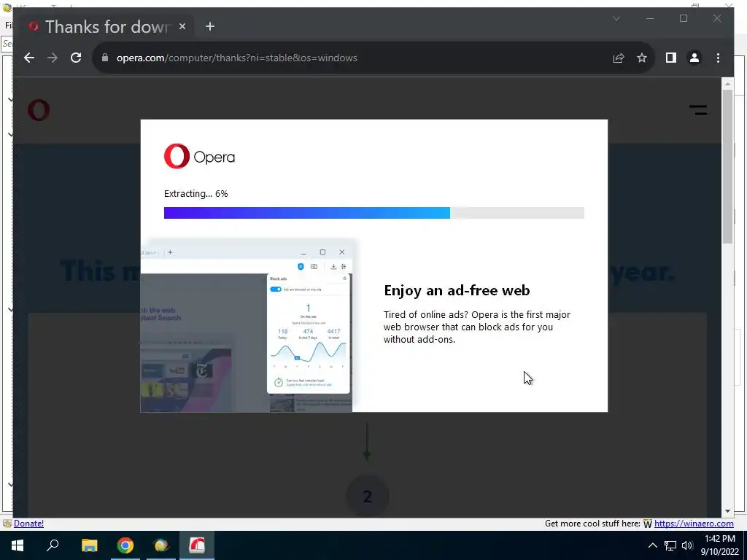This screenshot has height=560, width=747.
Task: Open File Explorer from the taskbar
Action: click(89, 545)
